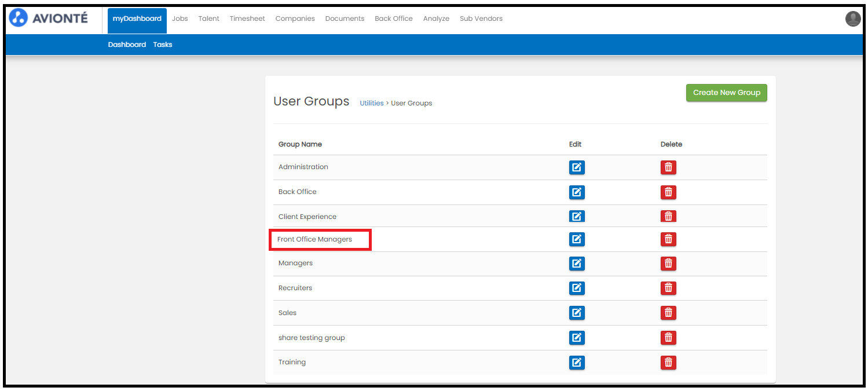Edit the Managers user group
The image size is (868, 391).
576,264
